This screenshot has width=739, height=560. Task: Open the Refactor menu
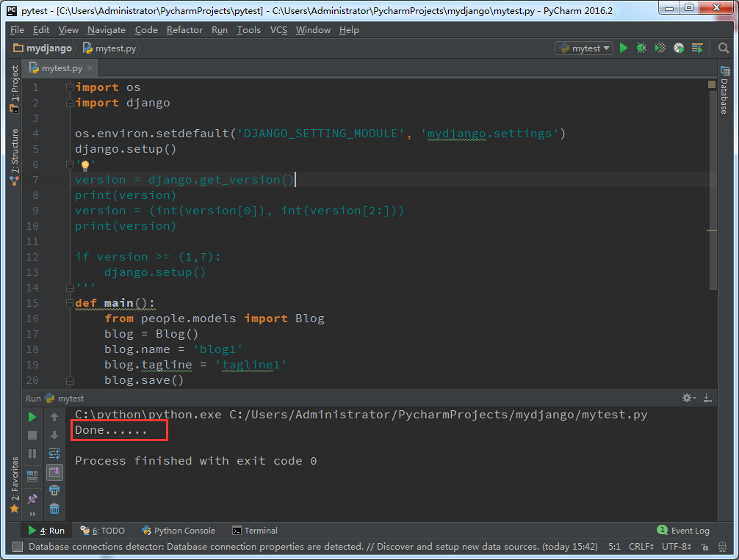(x=184, y=30)
